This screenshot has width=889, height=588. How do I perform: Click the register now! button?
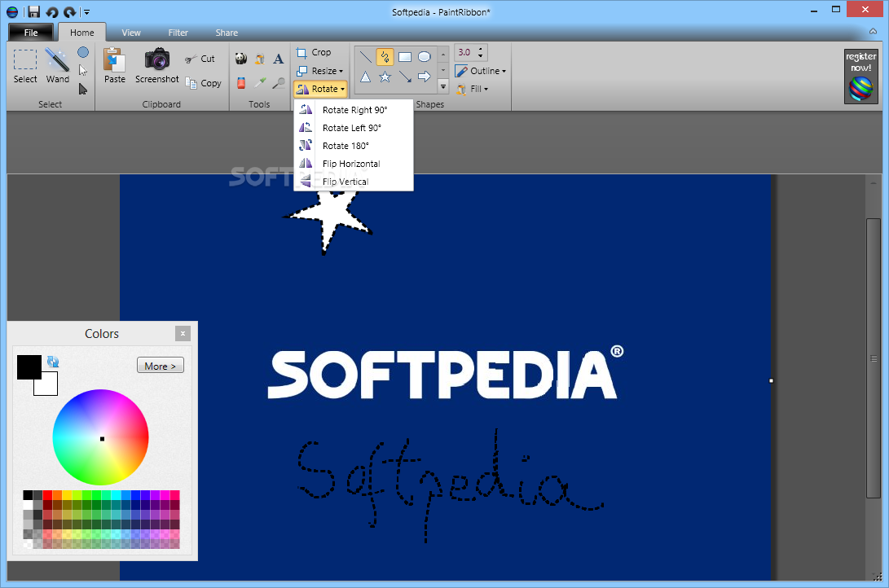pos(860,76)
